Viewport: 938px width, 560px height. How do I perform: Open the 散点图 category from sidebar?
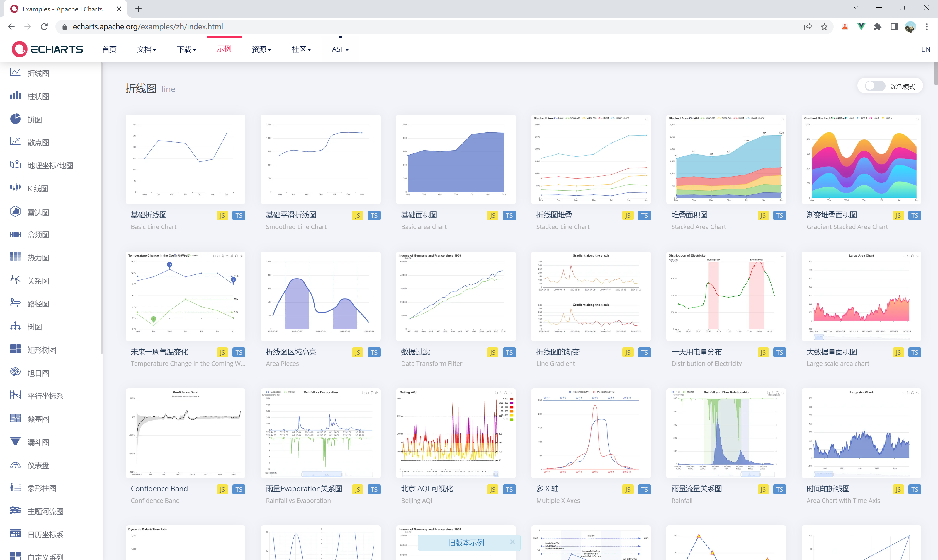coord(15,142)
